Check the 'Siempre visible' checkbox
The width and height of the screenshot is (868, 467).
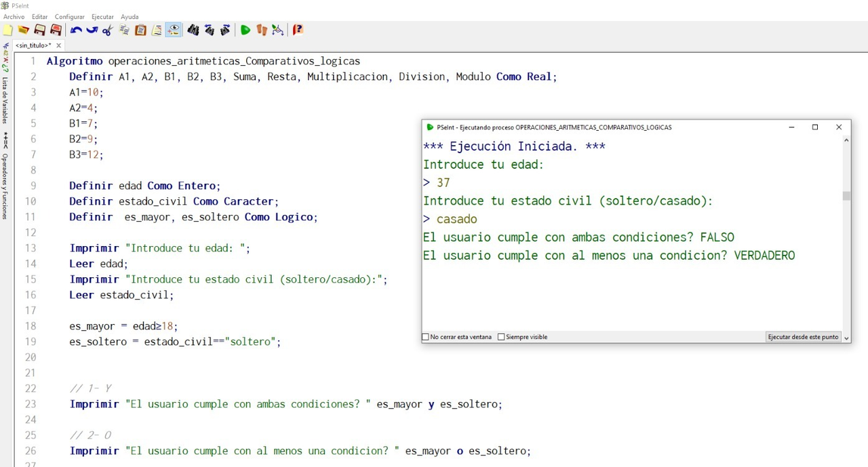click(x=501, y=337)
